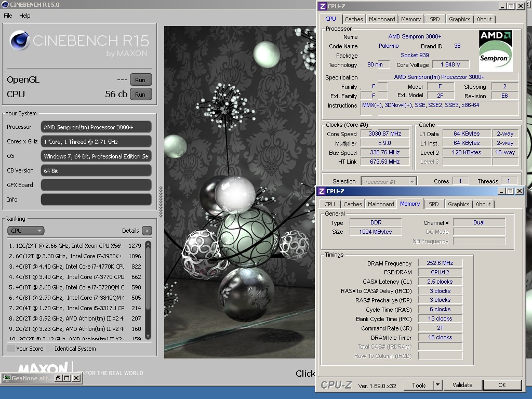Select ranking row 8 Athlon II X2 scoring 207
The image size is (532, 399).
[75, 318]
